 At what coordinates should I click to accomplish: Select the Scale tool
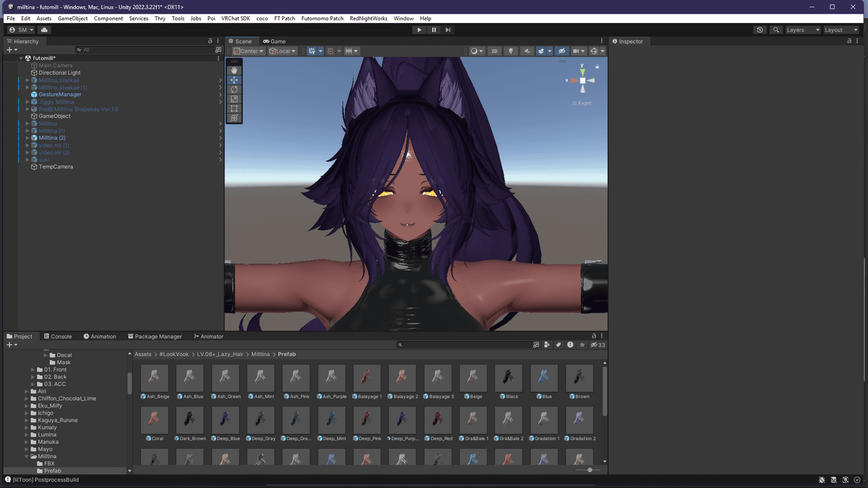coord(234,99)
